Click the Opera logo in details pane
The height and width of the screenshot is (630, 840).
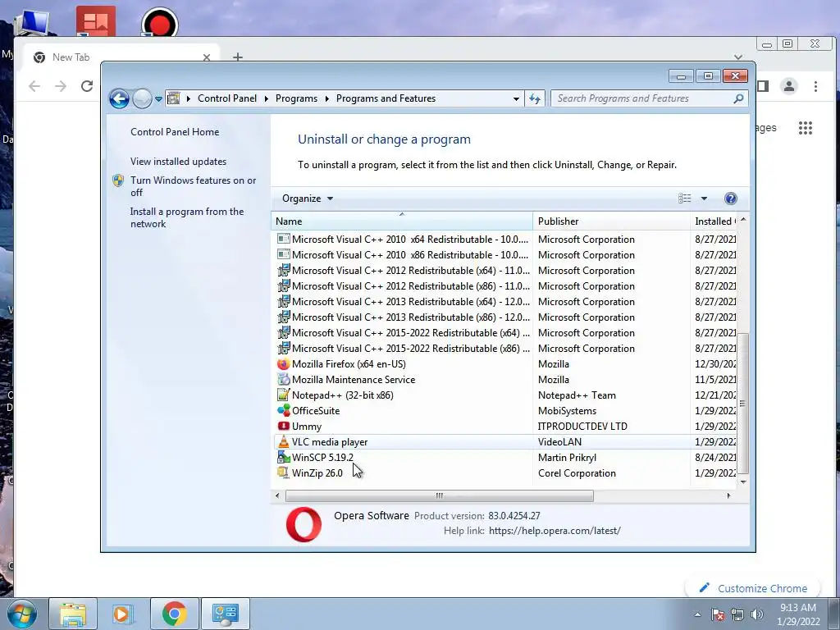click(x=304, y=524)
